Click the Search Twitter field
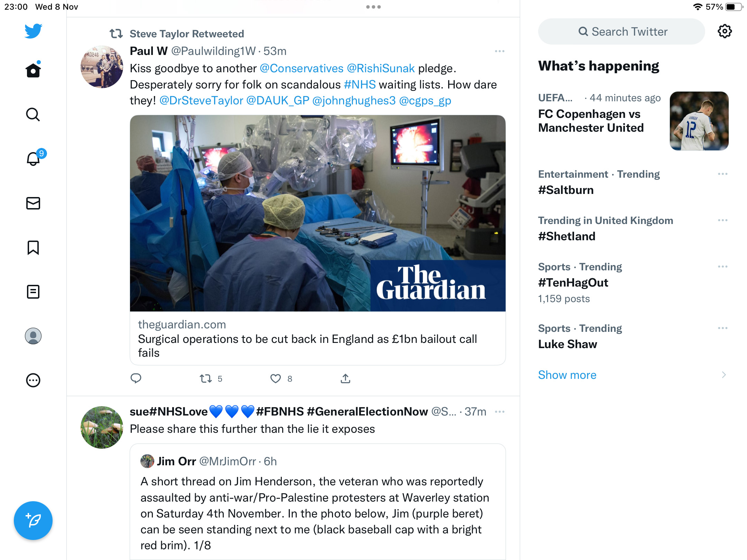 pos(621,31)
